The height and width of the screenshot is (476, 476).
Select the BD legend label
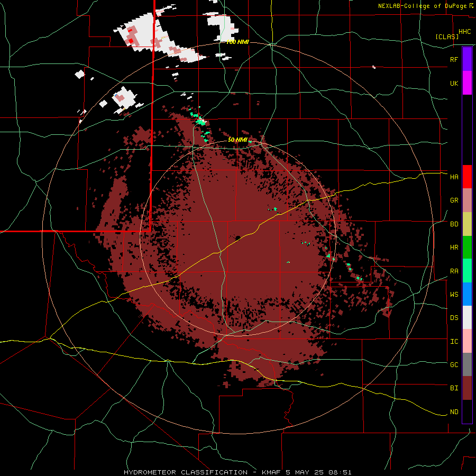tap(454, 224)
